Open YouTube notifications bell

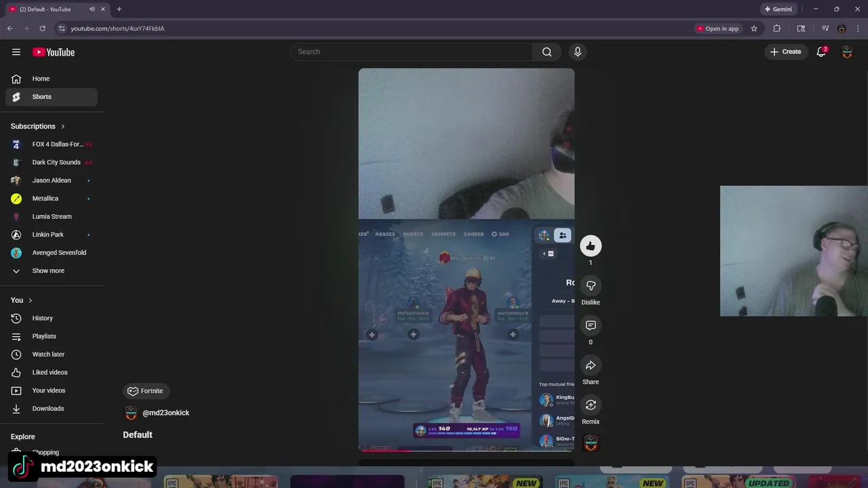821,52
